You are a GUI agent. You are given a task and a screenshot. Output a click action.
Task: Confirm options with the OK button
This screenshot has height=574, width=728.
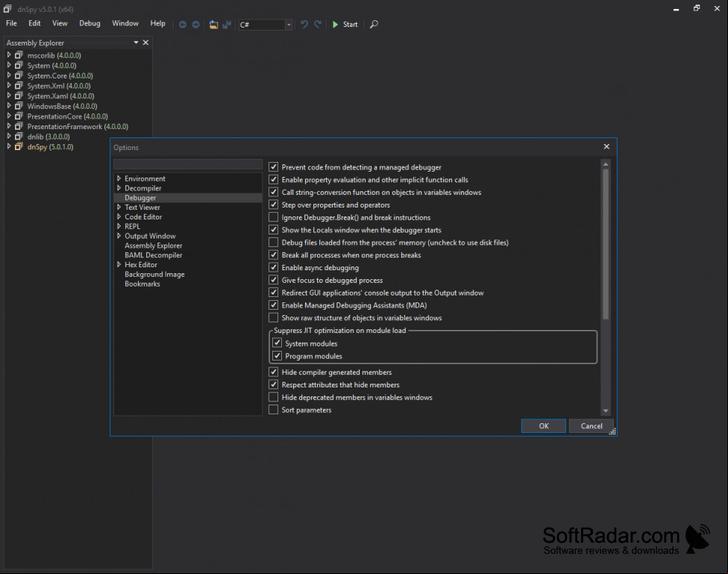pyautogui.click(x=544, y=425)
